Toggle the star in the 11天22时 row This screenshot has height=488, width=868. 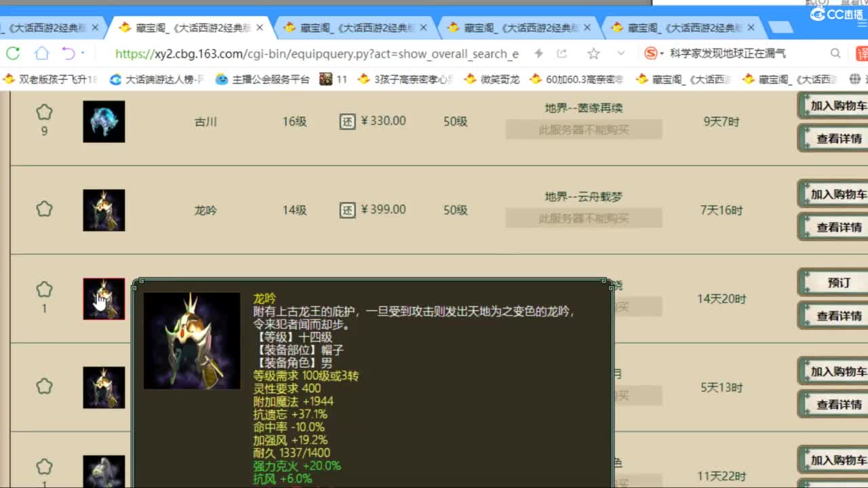pyautogui.click(x=44, y=467)
